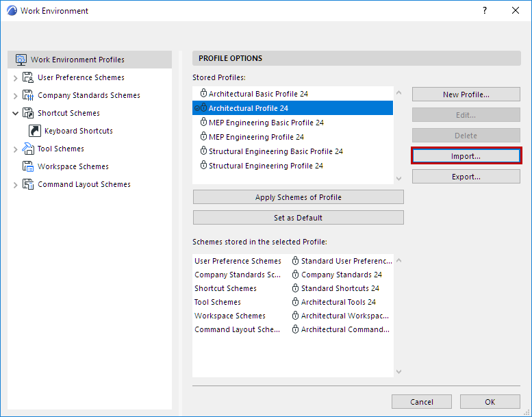This screenshot has width=532, height=417.
Task: Expand the User Preference Schemes tree node
Action: coord(16,78)
